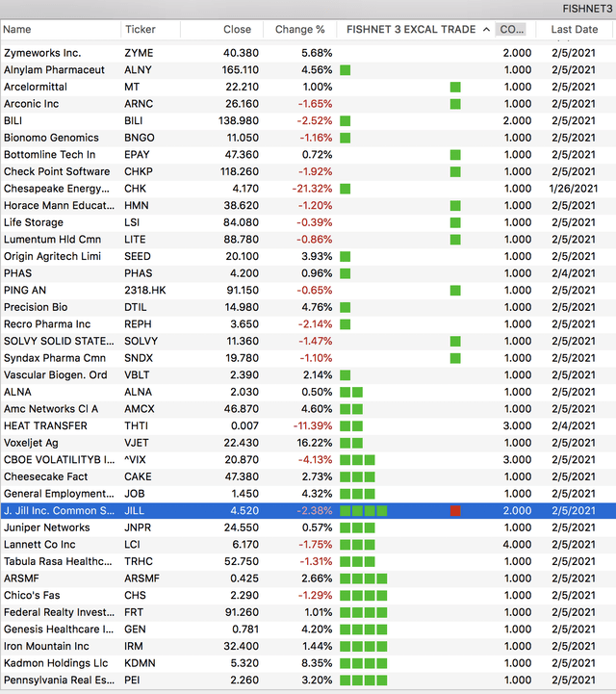This screenshot has height=694, width=616.
Task: Click four green bars in KDMN row
Action: 363,663
